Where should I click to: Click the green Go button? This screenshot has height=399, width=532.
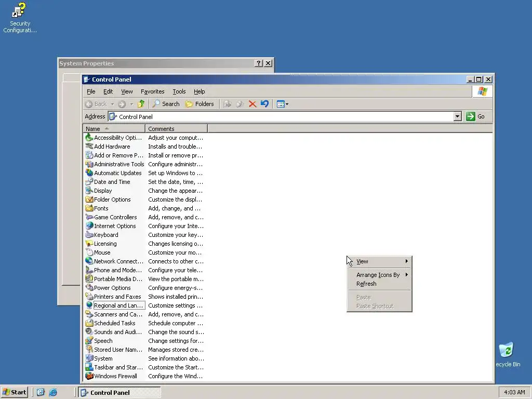(x=475, y=116)
